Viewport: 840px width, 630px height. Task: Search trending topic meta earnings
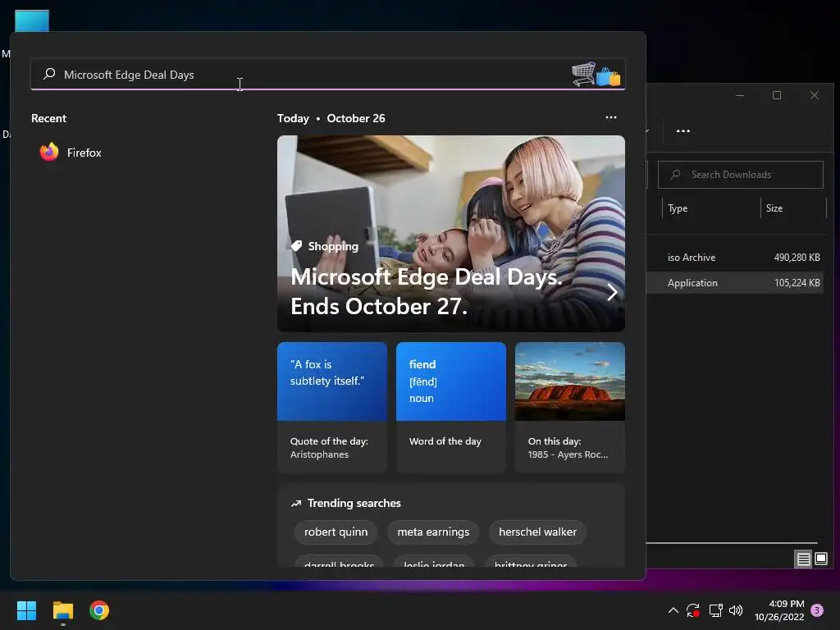click(433, 532)
